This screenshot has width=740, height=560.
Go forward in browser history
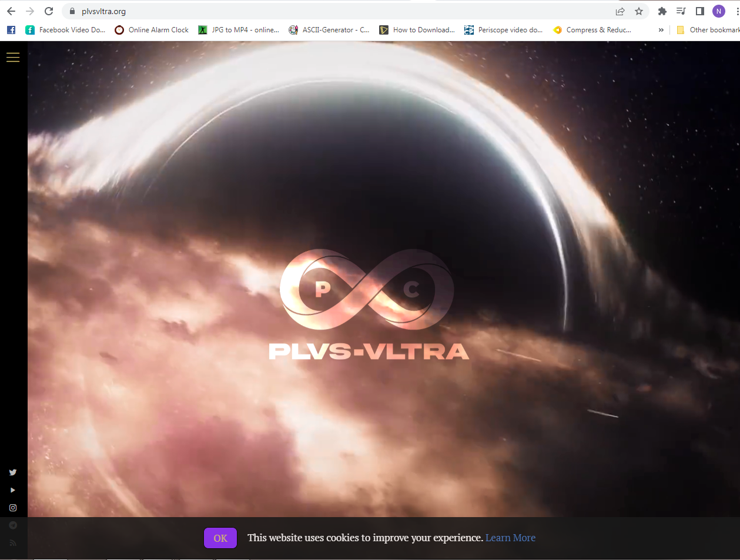point(30,11)
